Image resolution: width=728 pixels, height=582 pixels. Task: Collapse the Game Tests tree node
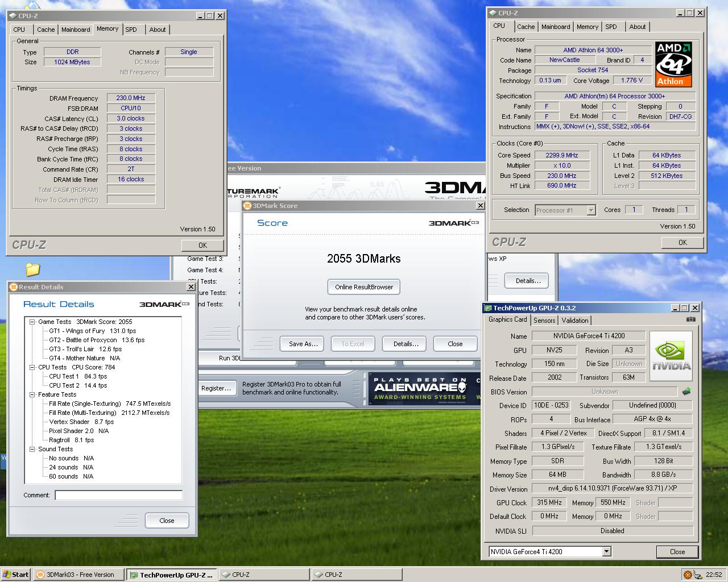32,322
